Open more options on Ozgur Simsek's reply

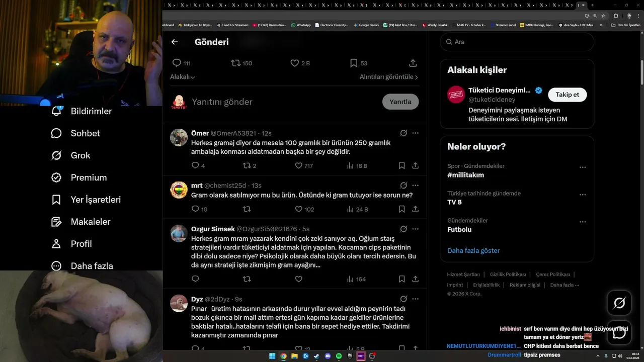click(x=416, y=229)
